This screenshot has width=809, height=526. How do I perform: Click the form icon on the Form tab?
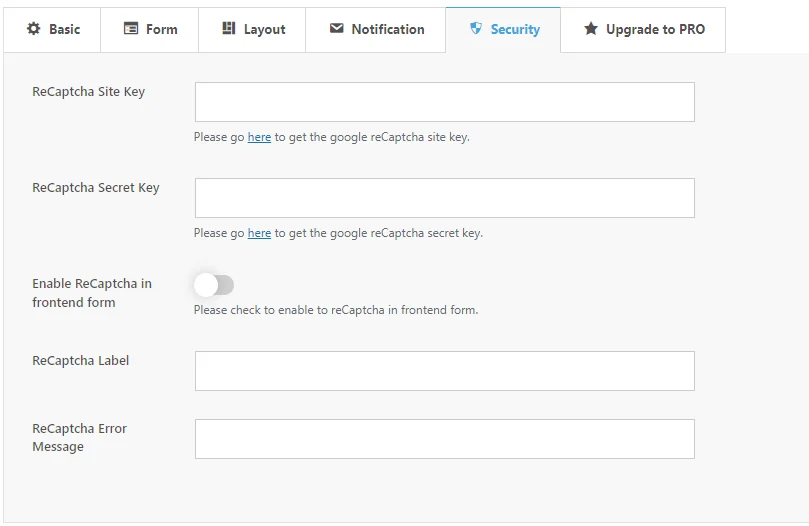(x=131, y=29)
